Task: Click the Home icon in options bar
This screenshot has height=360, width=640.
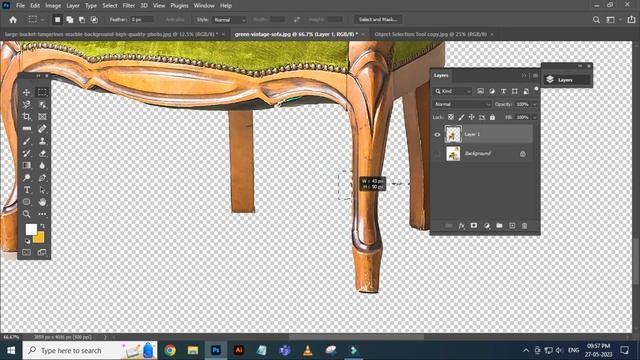Action: point(13,20)
